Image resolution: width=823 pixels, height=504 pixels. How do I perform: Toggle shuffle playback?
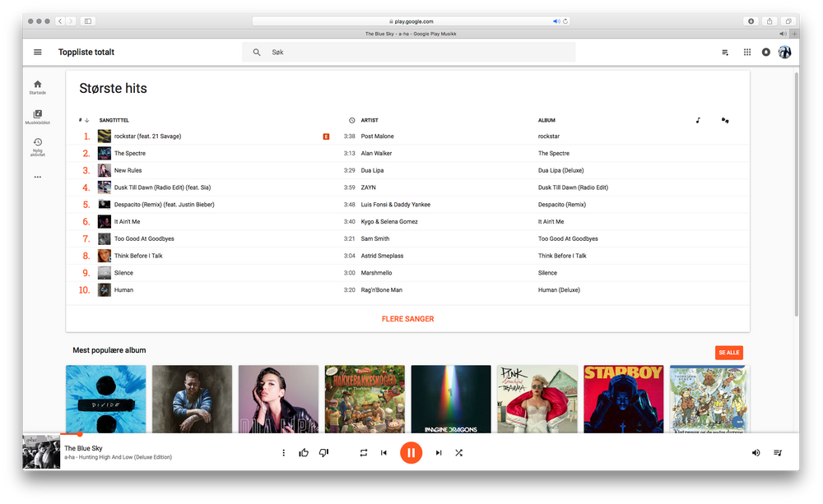click(x=458, y=452)
